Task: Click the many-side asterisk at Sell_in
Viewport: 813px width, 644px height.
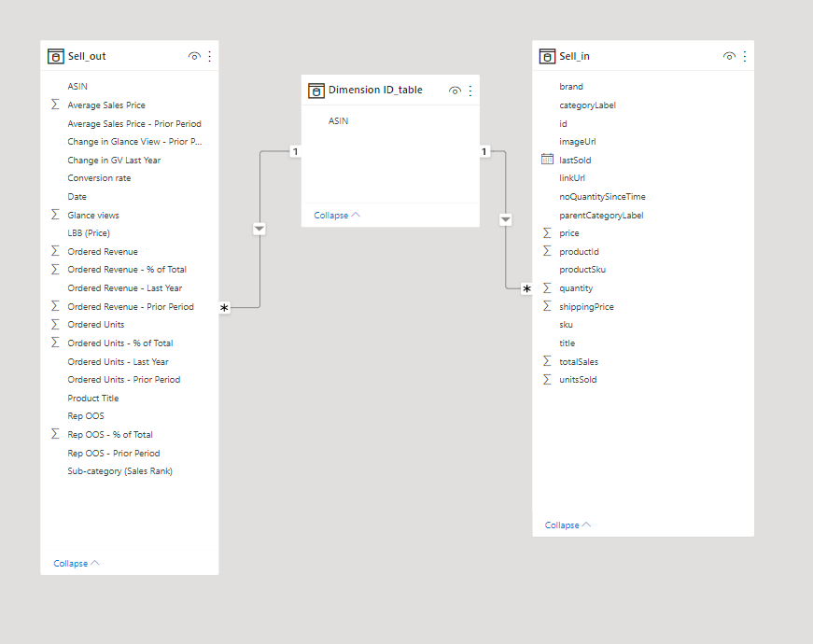Action: coord(526,288)
